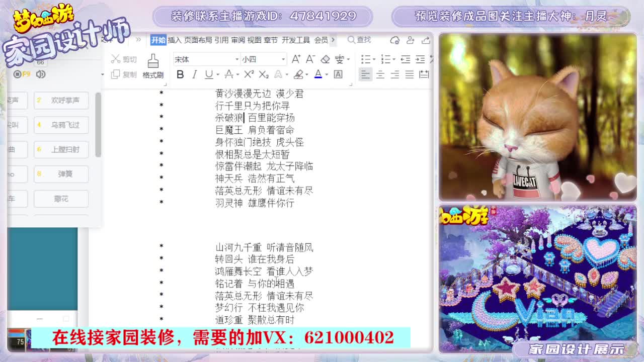Viewport: 644px width, 362px height.
Task: Click the share export icon
Action: point(426,40)
